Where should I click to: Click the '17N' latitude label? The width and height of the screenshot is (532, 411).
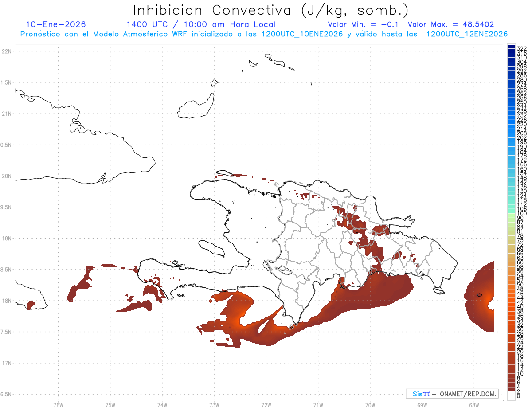tap(6, 363)
